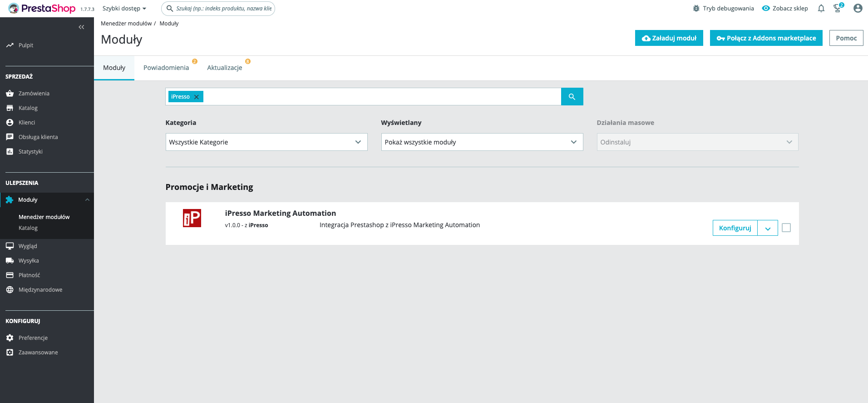Open the Działania masowe dropdown
This screenshot has width=868, height=403.
pyautogui.click(x=697, y=142)
